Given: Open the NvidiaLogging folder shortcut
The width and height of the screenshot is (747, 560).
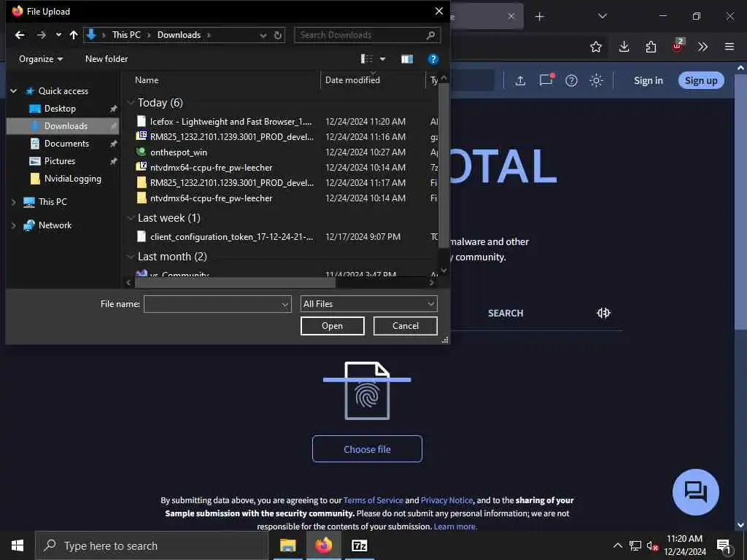Looking at the screenshot, I should 72,179.
